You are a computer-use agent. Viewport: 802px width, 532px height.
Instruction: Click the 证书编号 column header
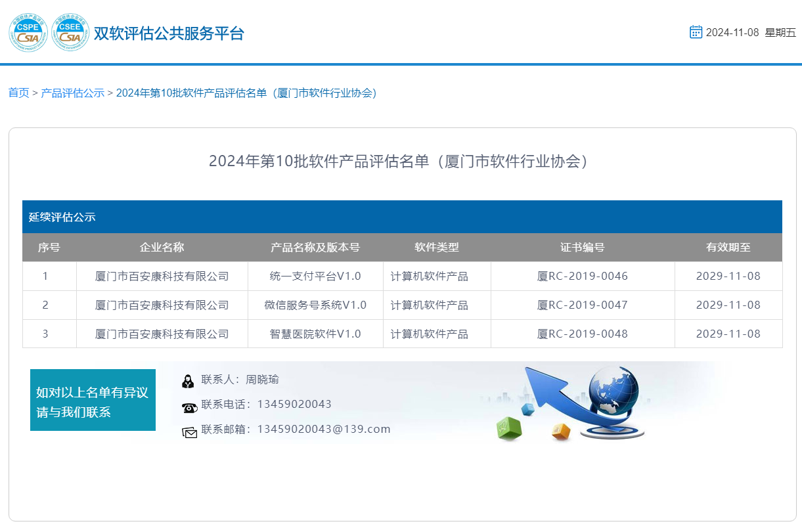click(583, 248)
